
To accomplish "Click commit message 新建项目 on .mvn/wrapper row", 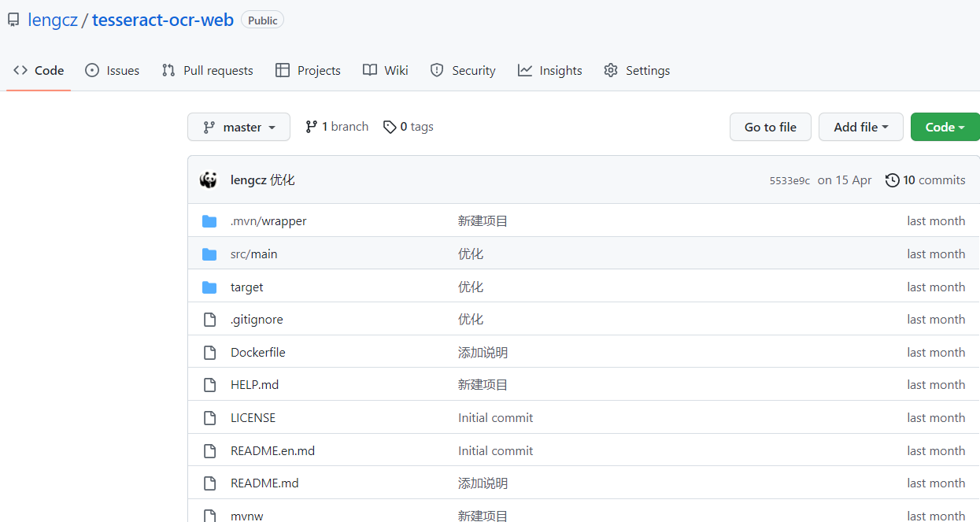I will tap(483, 221).
